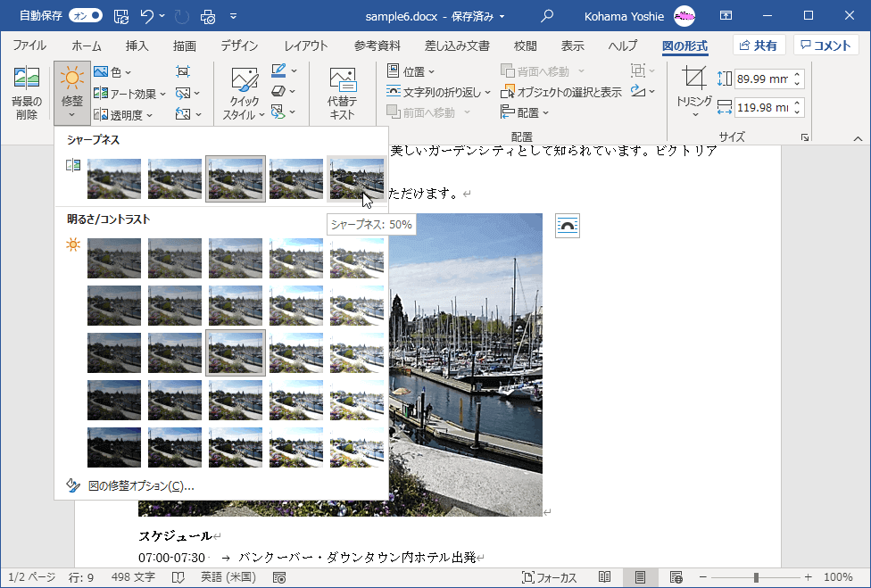Click the Remove Background (背景の削除) icon
The image size is (871, 588).
click(x=26, y=93)
